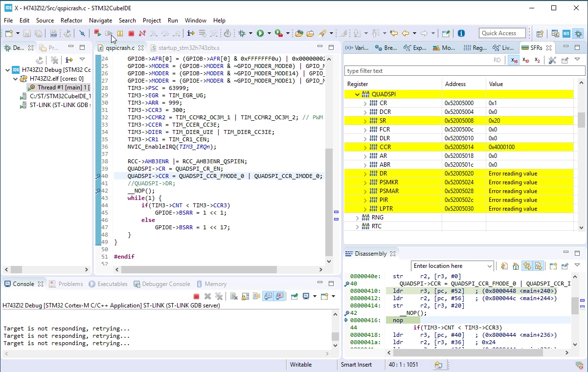Click the Quick Access search box

(x=502, y=33)
